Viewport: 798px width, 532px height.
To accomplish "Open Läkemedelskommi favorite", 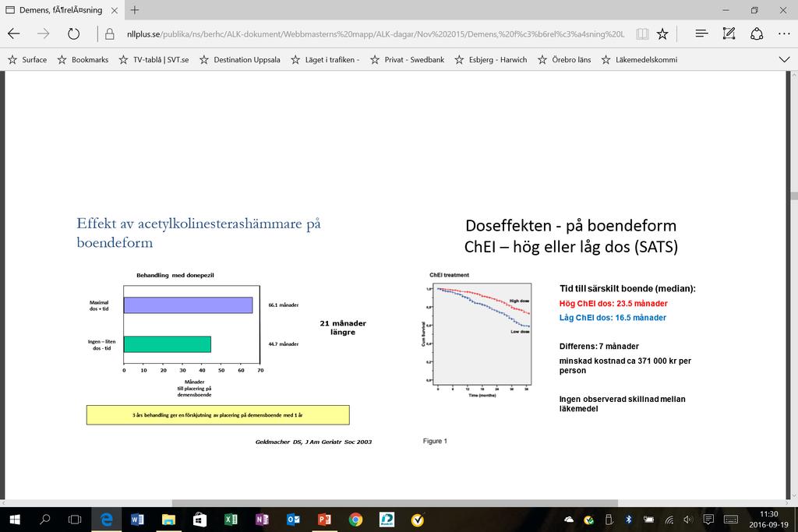I will [x=639, y=59].
